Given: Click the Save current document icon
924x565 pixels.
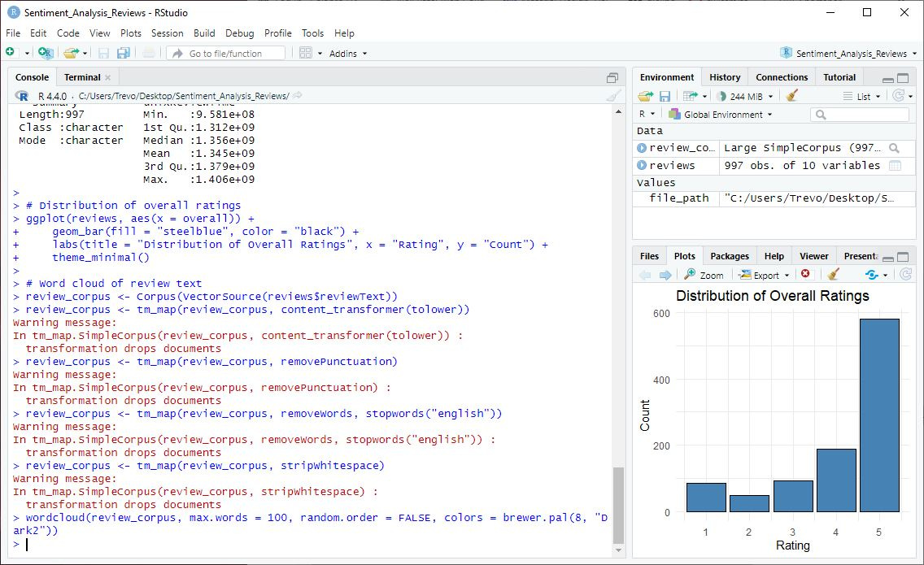Looking at the screenshot, I should [104, 53].
